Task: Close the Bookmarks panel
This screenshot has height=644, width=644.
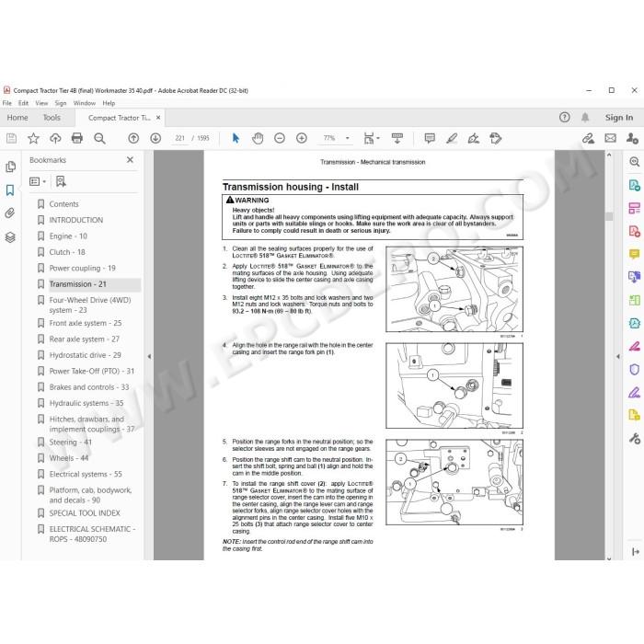Action: click(130, 160)
